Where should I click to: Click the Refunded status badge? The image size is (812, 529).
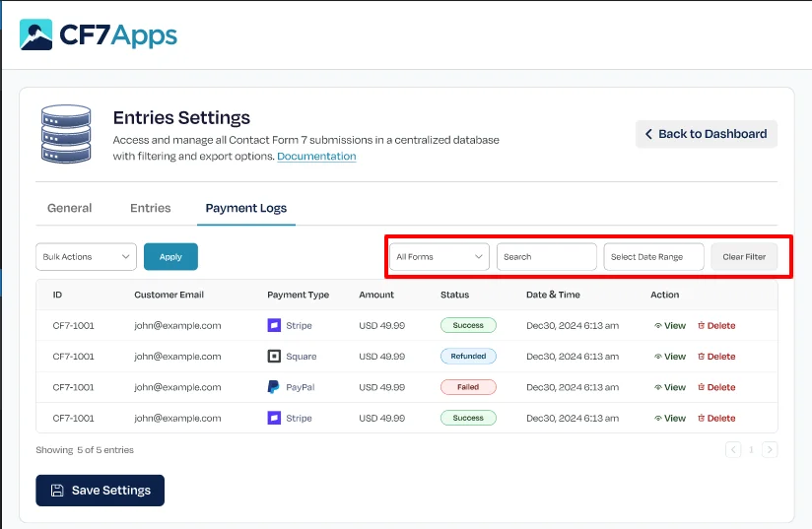[468, 357]
